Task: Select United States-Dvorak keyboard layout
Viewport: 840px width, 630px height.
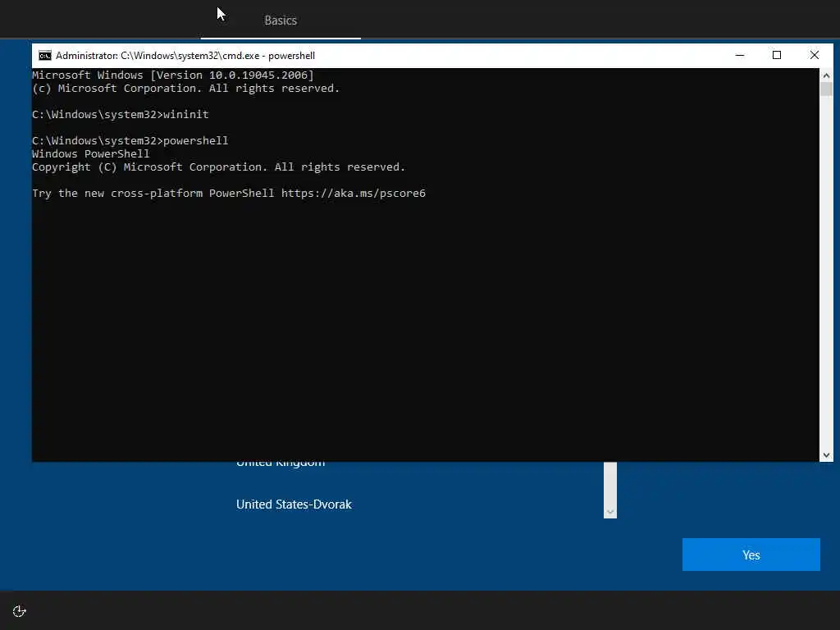Action: coord(294,504)
